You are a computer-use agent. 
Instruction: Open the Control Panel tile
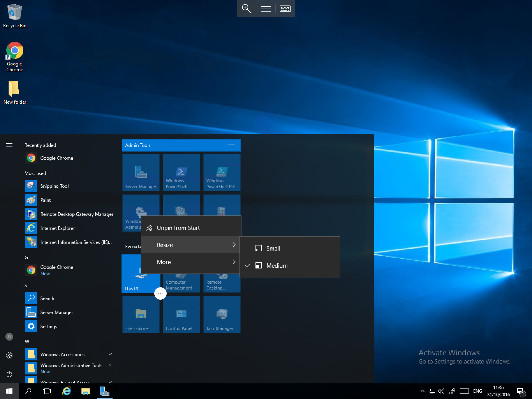click(x=181, y=314)
